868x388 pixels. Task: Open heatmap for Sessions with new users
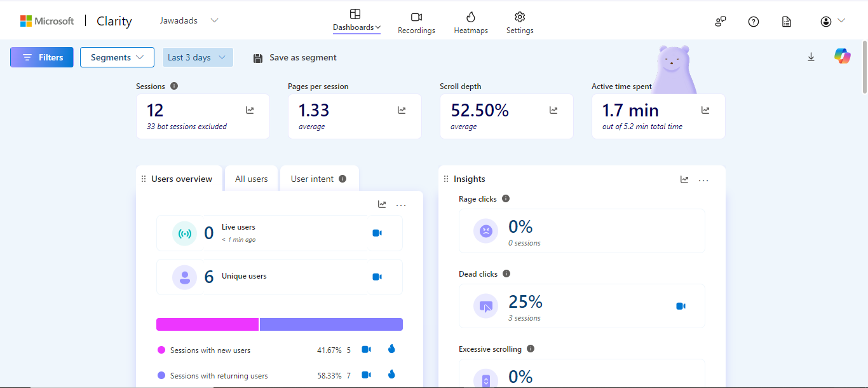[x=391, y=349]
